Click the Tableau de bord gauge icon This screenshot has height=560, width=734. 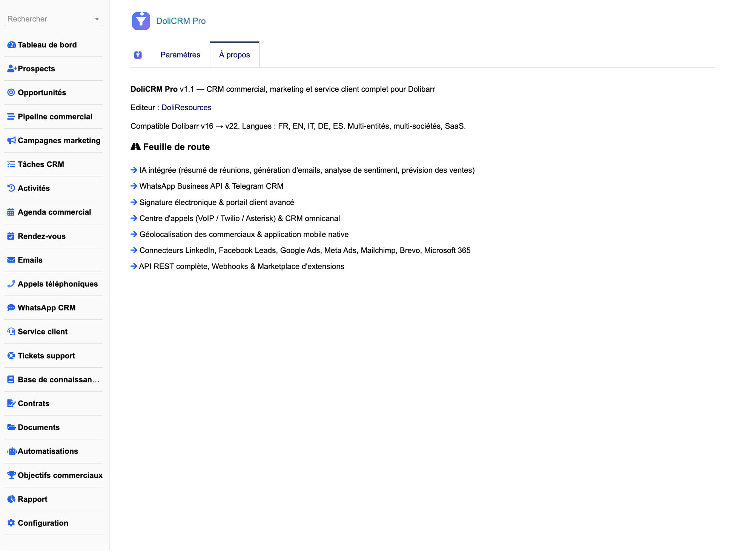tap(11, 45)
